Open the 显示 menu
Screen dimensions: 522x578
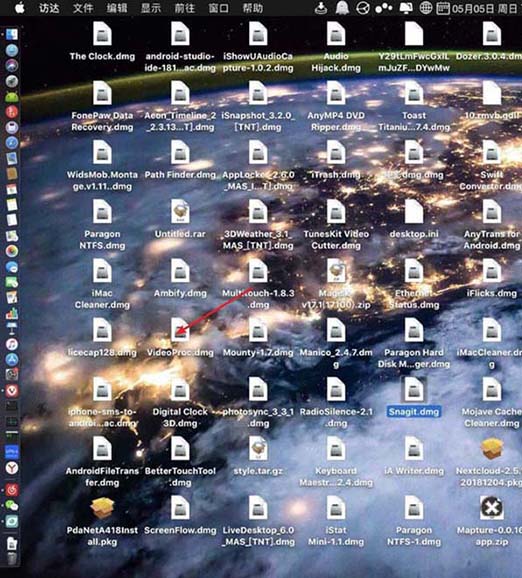[151, 8]
